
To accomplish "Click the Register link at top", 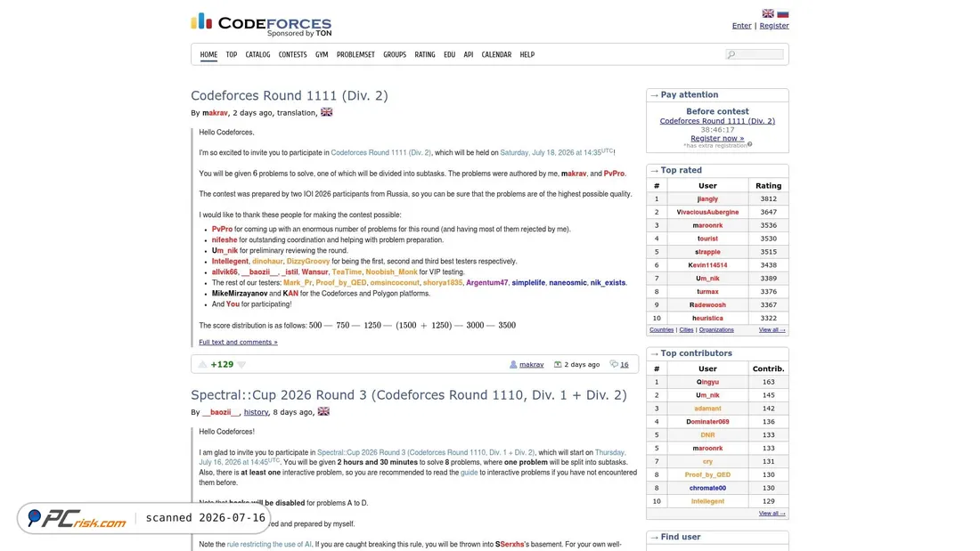I will click(x=773, y=26).
